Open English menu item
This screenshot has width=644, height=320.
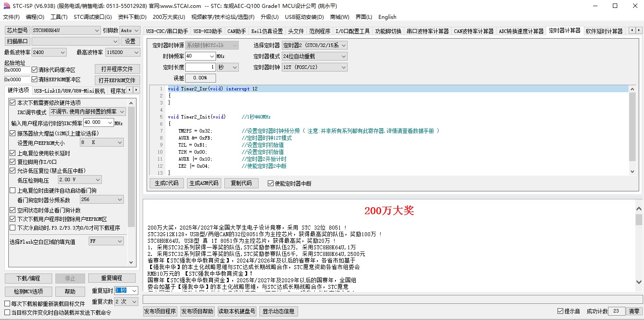(x=387, y=17)
